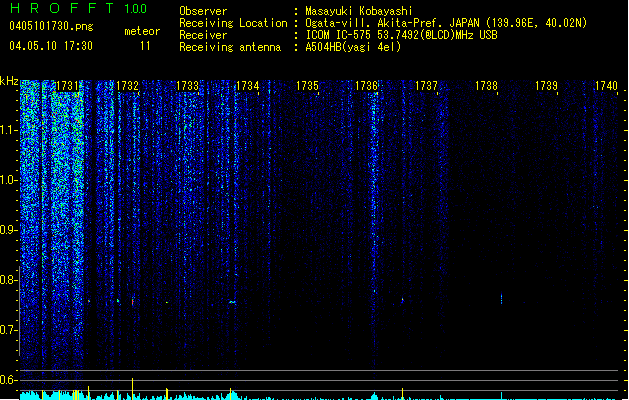
Task: Click the ICOM IC-575 receiver text
Action: [402, 35]
